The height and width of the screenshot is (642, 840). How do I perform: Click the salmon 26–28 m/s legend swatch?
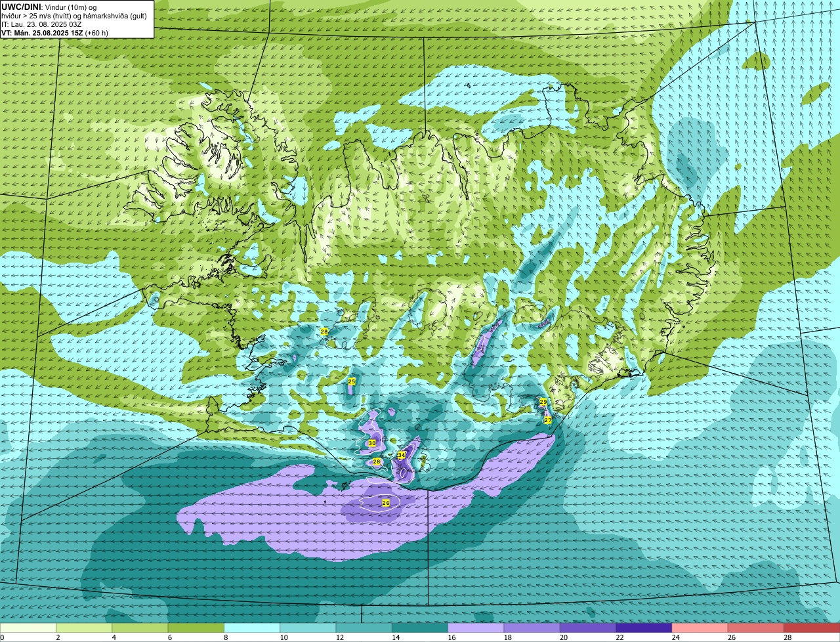click(x=756, y=628)
